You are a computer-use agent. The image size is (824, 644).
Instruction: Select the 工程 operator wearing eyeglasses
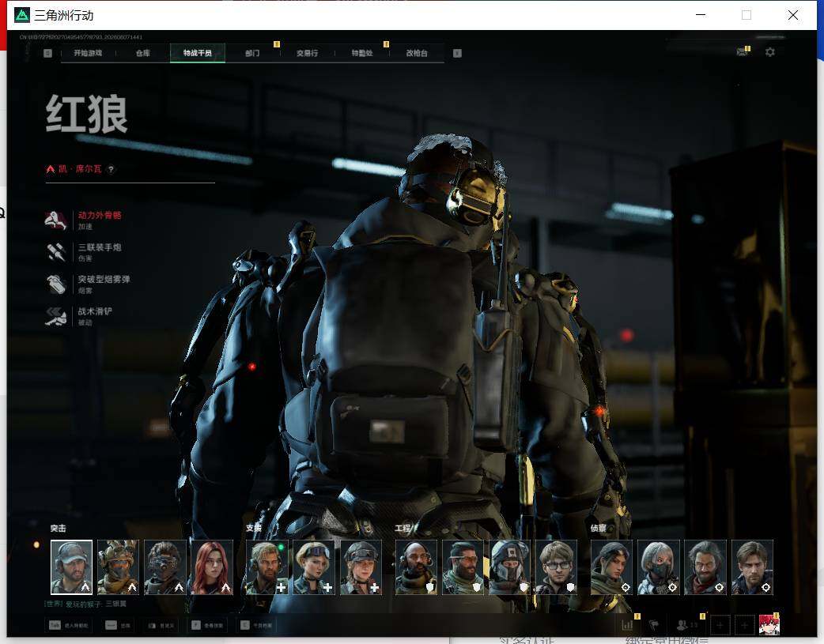coord(557,567)
